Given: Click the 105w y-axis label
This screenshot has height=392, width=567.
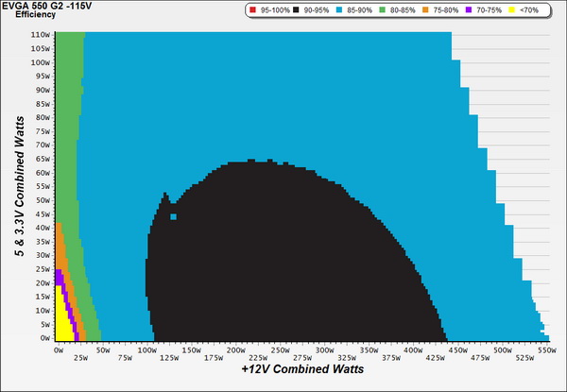Looking at the screenshot, I should click(41, 48).
